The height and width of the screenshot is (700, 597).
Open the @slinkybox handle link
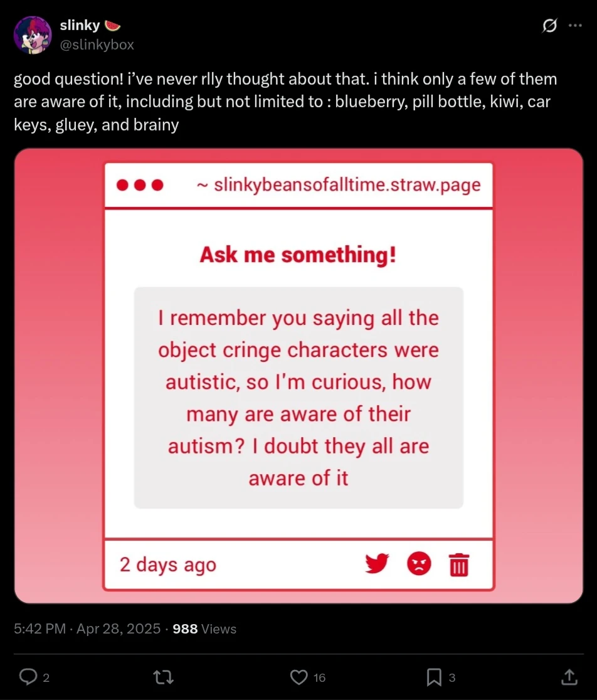(97, 45)
